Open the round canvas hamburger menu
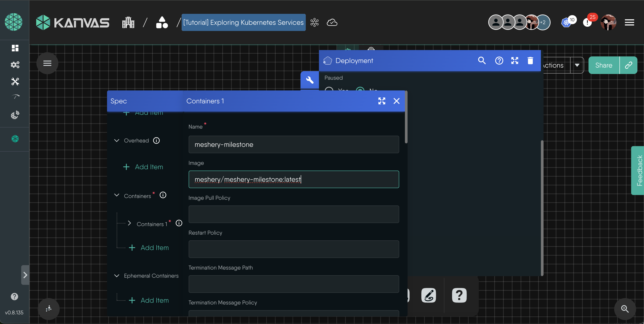Image resolution: width=644 pixels, height=324 pixels. (x=47, y=63)
